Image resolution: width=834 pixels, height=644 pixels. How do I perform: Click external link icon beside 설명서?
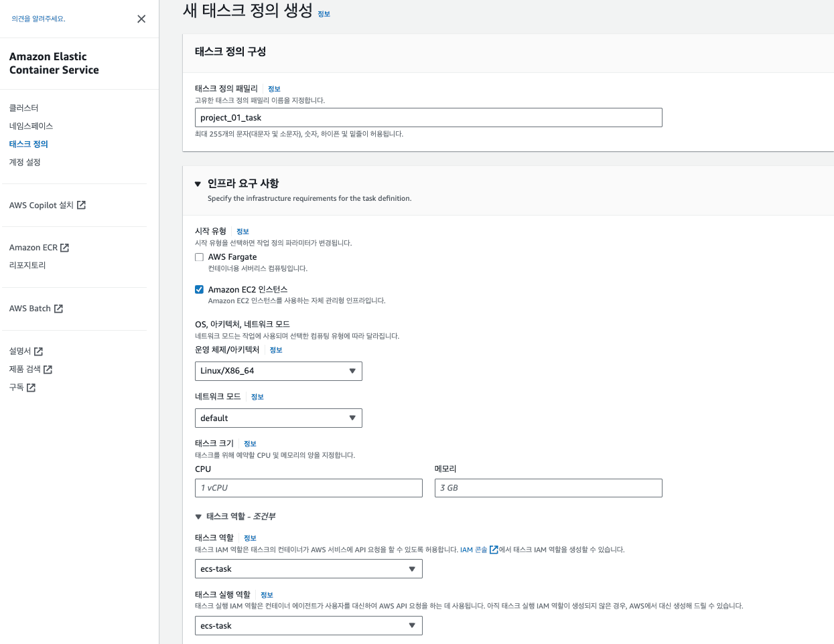(38, 351)
